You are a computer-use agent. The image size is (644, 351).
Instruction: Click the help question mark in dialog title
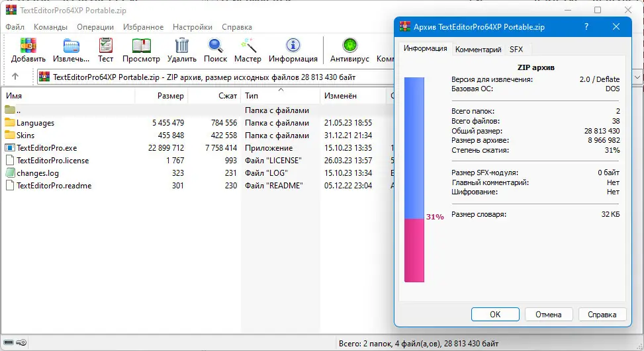coord(586,26)
